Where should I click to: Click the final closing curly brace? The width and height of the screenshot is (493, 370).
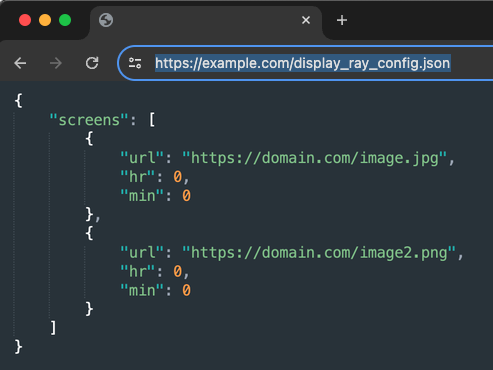(19, 347)
